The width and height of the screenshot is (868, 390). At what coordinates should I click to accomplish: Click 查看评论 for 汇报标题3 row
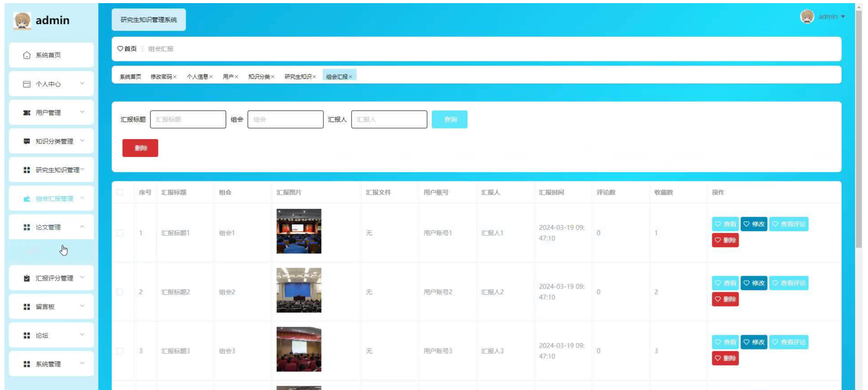point(789,342)
